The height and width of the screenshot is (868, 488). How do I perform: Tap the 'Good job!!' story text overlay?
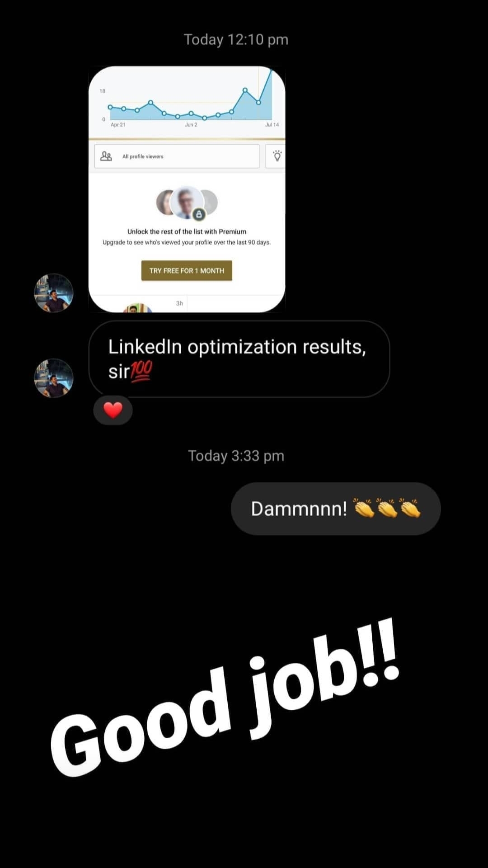coord(225,698)
